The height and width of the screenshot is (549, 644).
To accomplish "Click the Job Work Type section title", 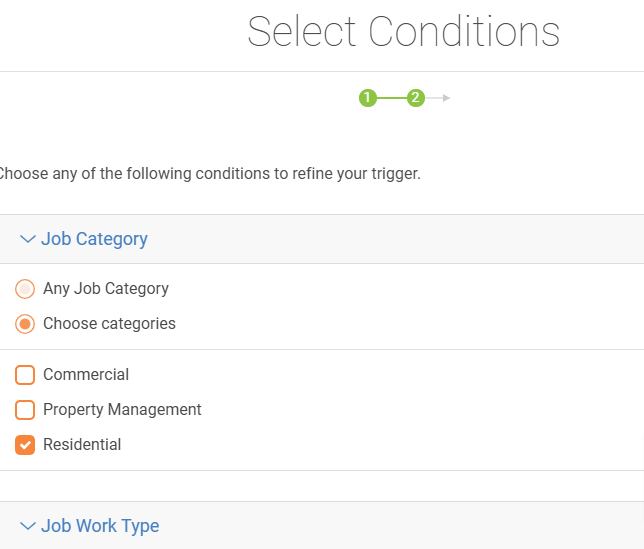I will [x=100, y=526].
